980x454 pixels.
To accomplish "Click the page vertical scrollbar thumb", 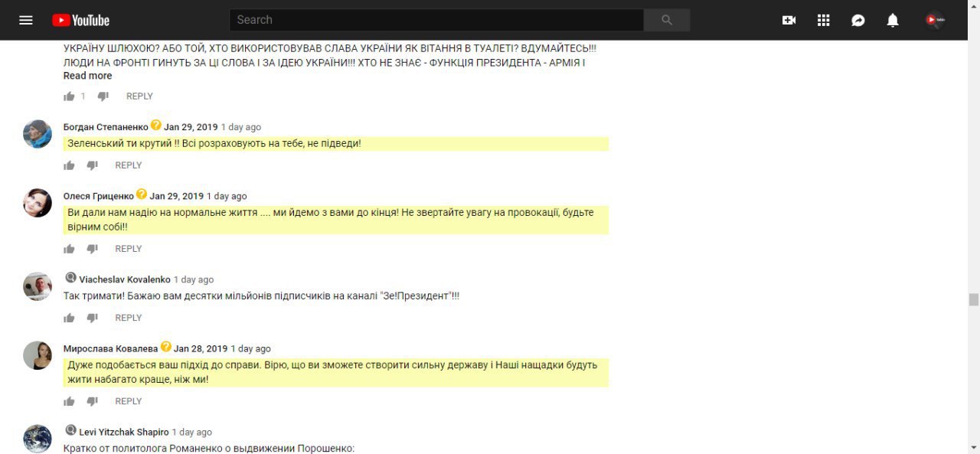I will tap(974, 299).
